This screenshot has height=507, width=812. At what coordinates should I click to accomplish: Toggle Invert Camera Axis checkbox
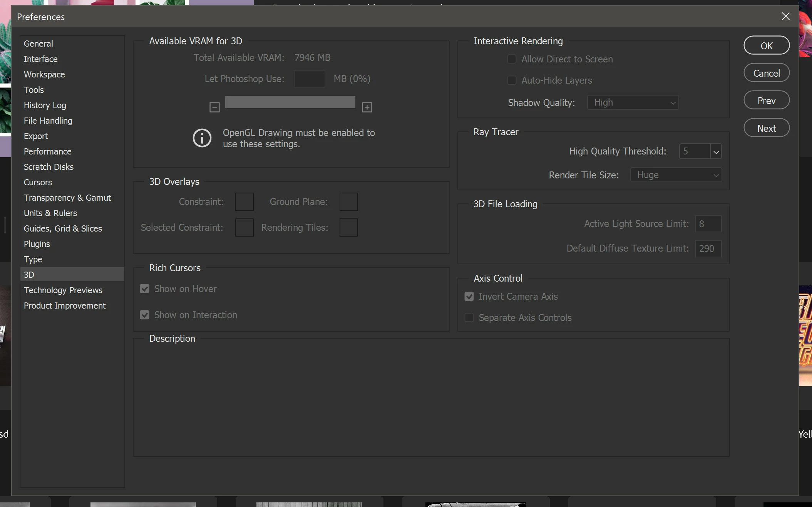pyautogui.click(x=469, y=297)
